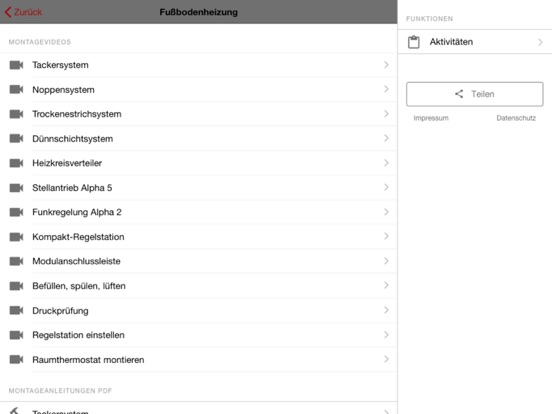The width and height of the screenshot is (552, 414).
Task: Select the Tackersystem video entry
Action: coord(199,65)
